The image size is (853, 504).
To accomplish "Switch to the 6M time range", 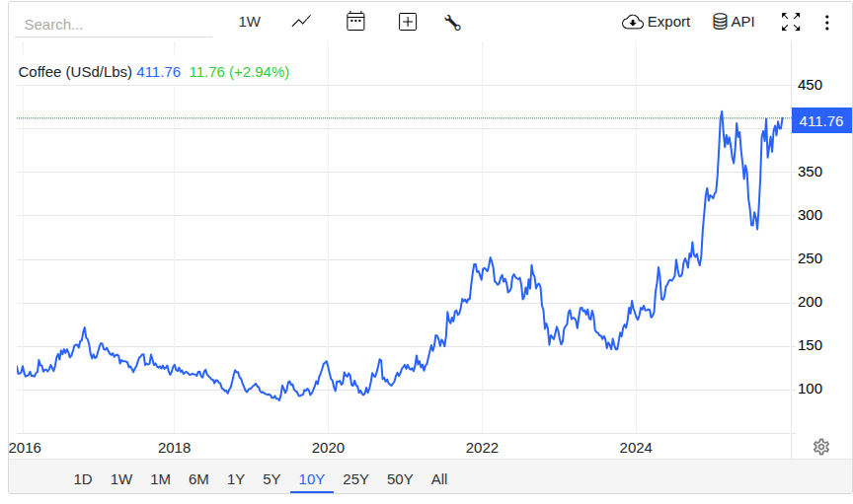I will pos(198,479).
